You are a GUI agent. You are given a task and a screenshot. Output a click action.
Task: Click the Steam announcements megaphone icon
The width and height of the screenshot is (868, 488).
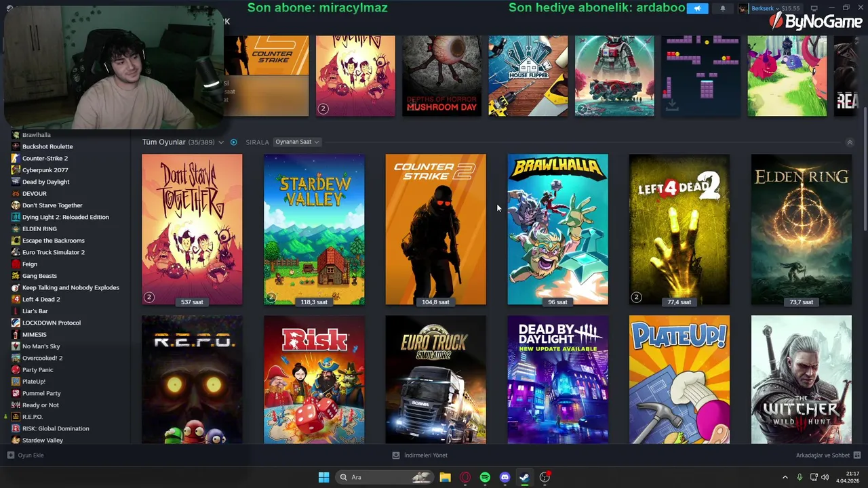[x=697, y=9]
